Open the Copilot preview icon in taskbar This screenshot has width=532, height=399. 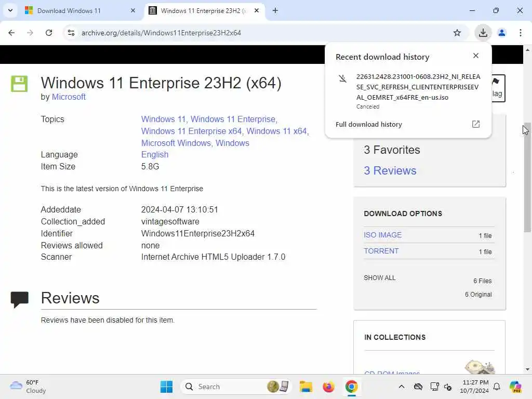tap(515, 387)
